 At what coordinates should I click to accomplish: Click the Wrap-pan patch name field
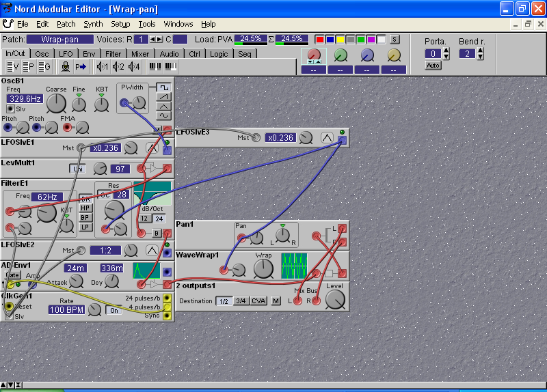(x=60, y=40)
